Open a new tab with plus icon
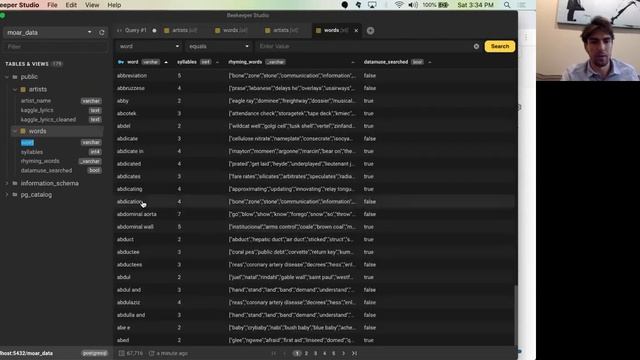640x360 pixels. point(370,31)
